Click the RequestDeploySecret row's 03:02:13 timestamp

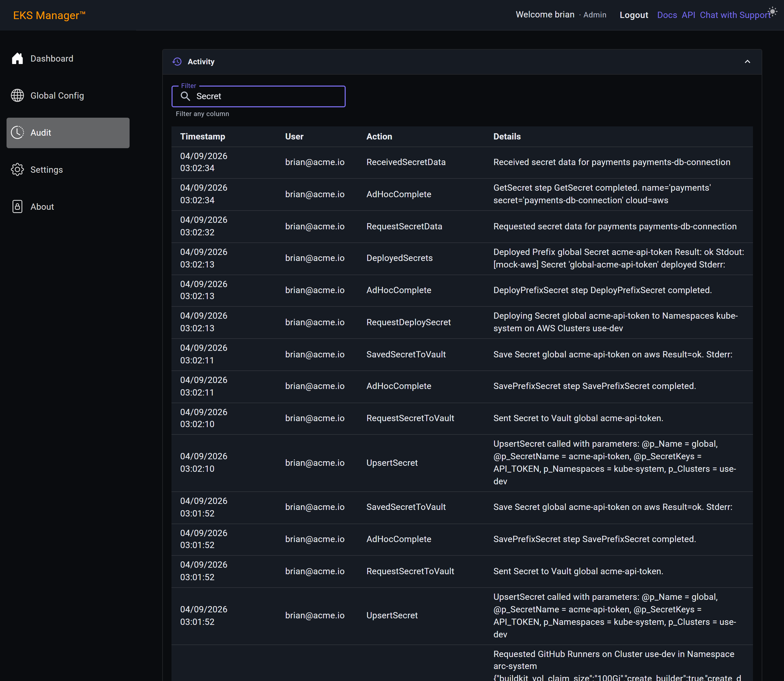point(204,322)
